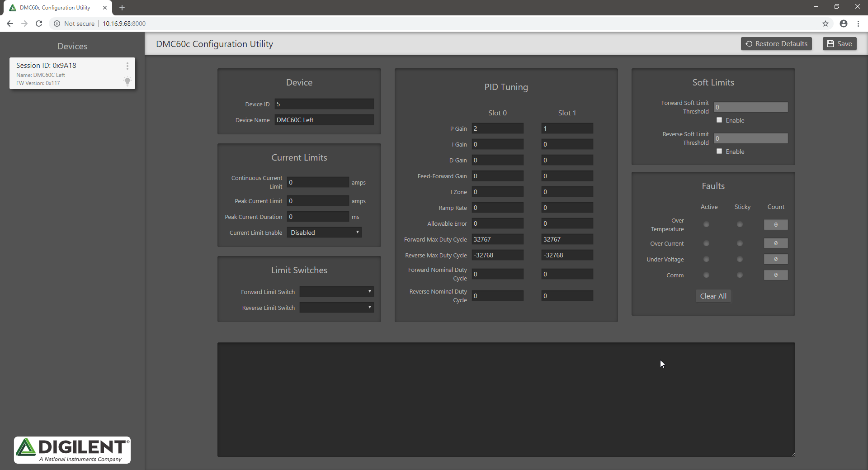
Task: Click the bookmark star icon
Action: point(826,24)
